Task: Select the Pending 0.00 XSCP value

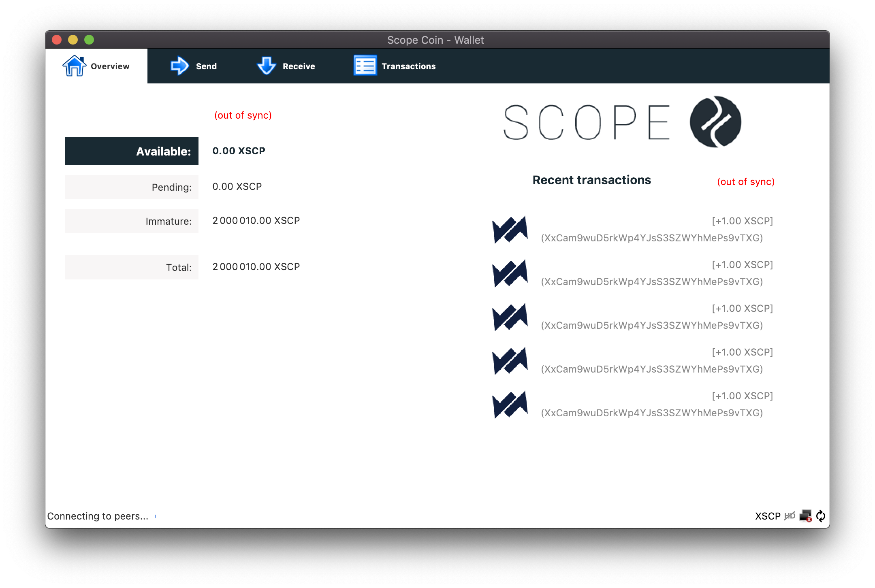Action: pos(237,187)
